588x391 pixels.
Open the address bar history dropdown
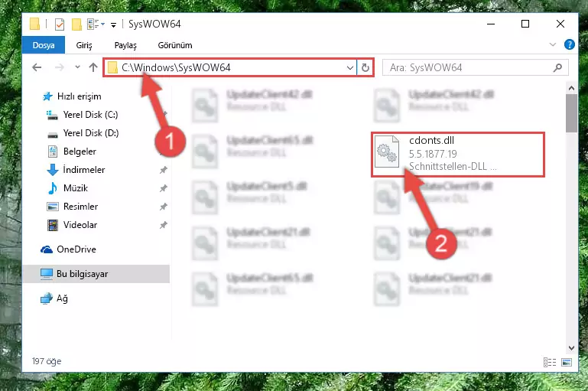pos(350,68)
